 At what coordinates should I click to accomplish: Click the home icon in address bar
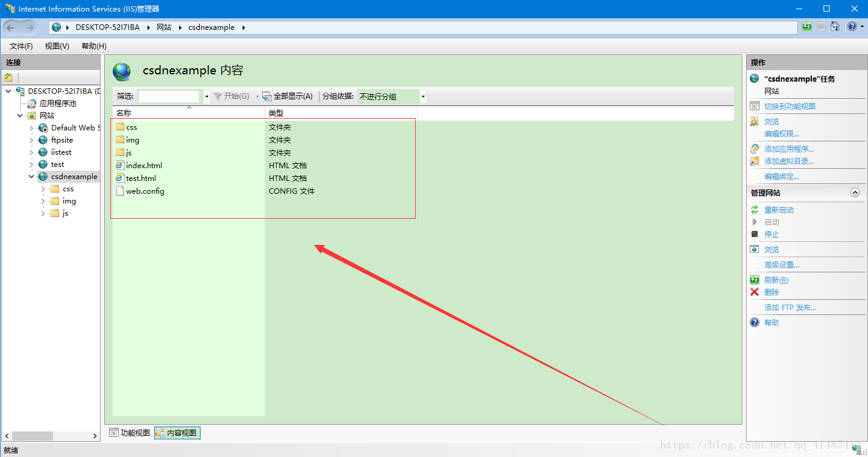tap(835, 27)
